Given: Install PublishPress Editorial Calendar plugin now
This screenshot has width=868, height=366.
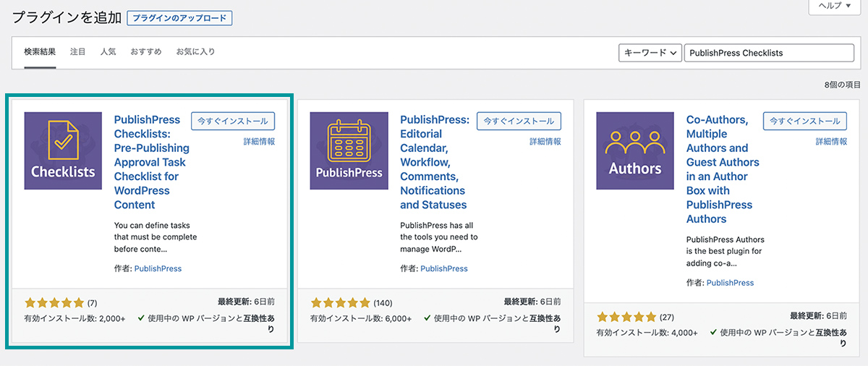Looking at the screenshot, I should (x=519, y=121).
